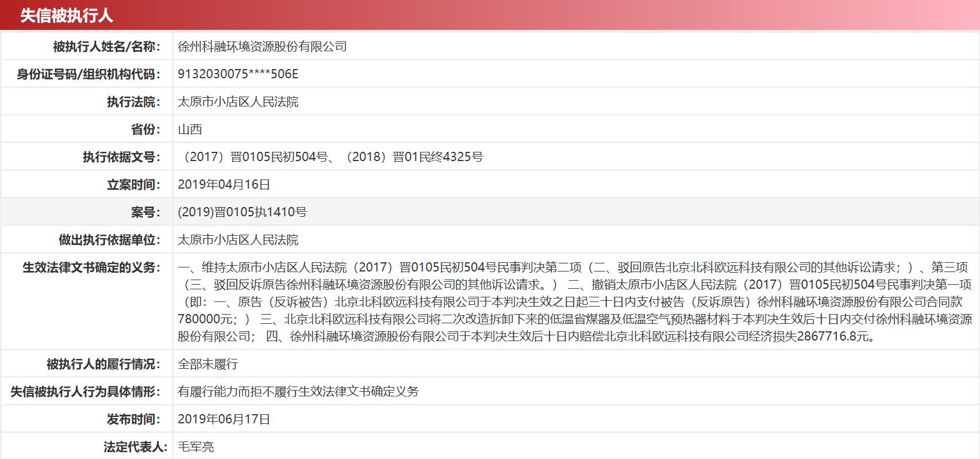Click filing date 2019年04月16日
980x459 pixels.
point(224,185)
